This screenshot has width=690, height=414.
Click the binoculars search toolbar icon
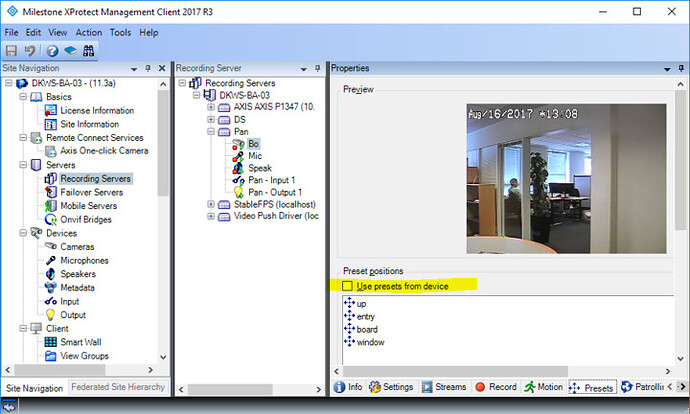point(88,51)
